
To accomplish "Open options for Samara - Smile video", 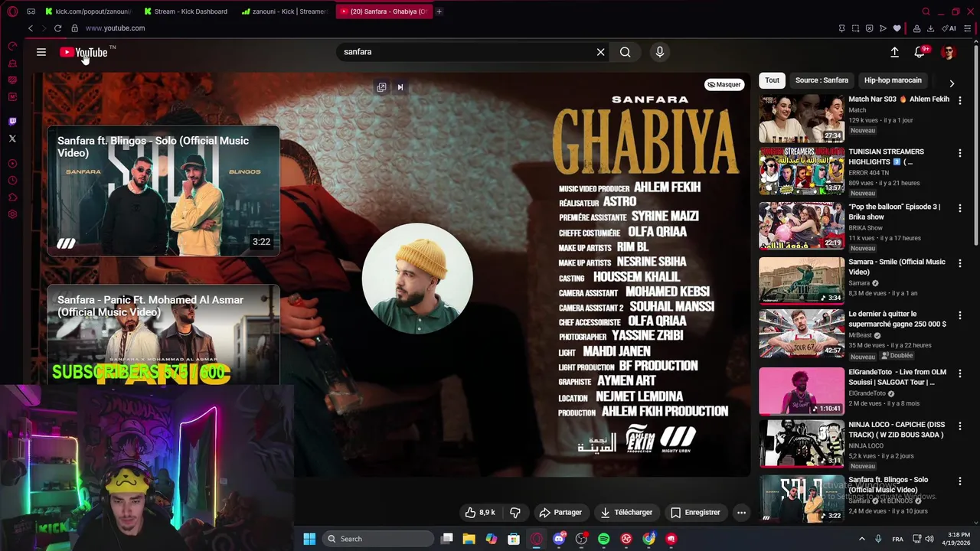I will click(959, 263).
